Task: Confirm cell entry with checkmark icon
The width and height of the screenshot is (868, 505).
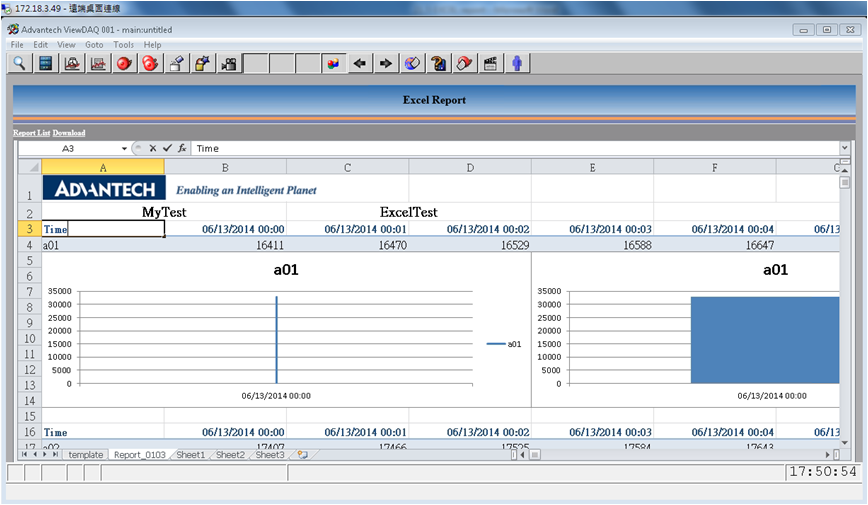Action: (x=167, y=148)
